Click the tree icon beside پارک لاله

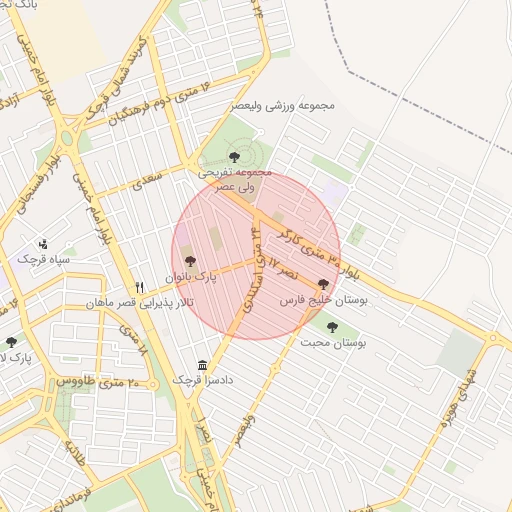(x=11, y=342)
